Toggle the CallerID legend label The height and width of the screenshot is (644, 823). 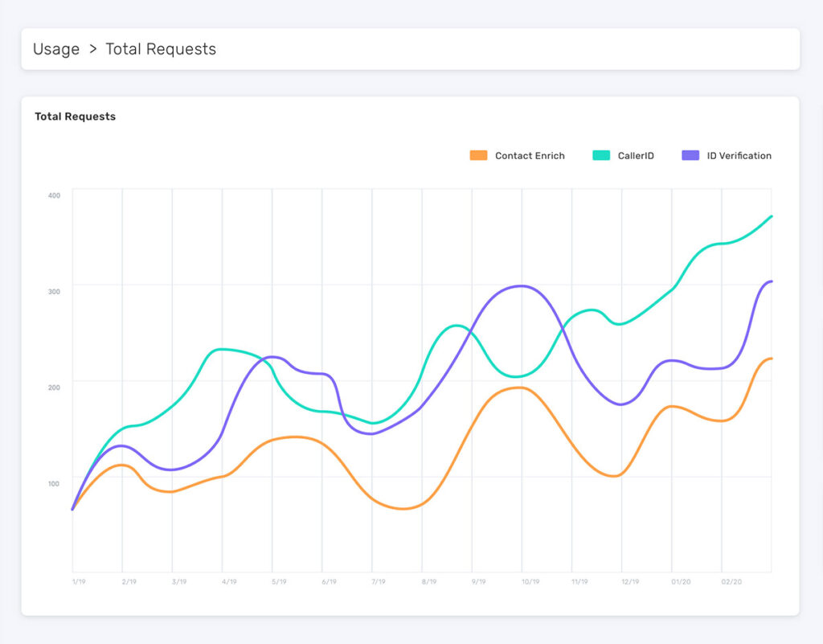tap(636, 156)
